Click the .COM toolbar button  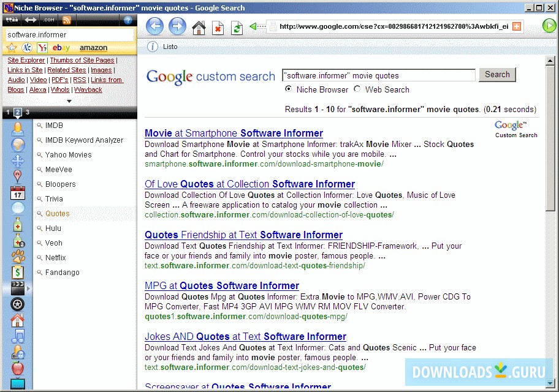click(49, 20)
